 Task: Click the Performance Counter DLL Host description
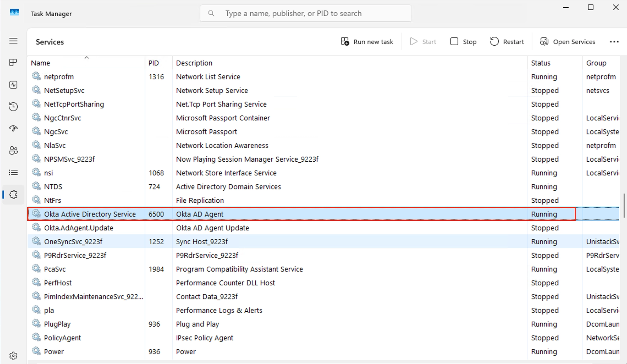click(226, 283)
